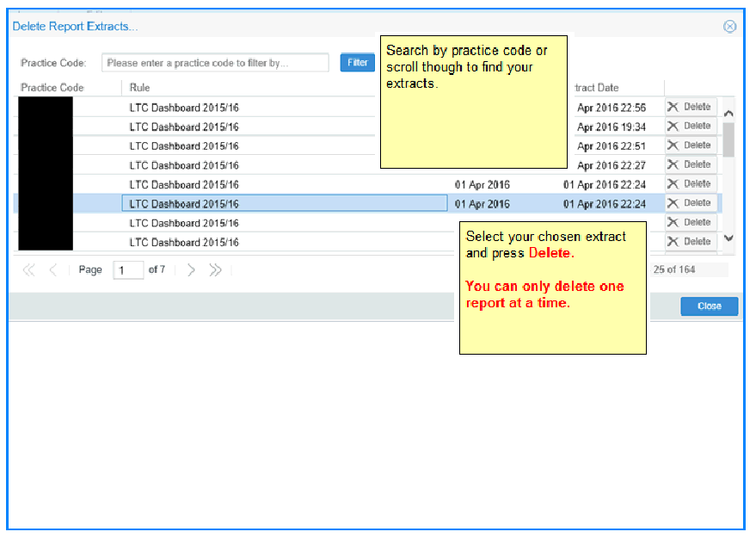Select the LTC Dashboard row dated 19:34
This screenshot has height=538, width=756.
click(258, 127)
